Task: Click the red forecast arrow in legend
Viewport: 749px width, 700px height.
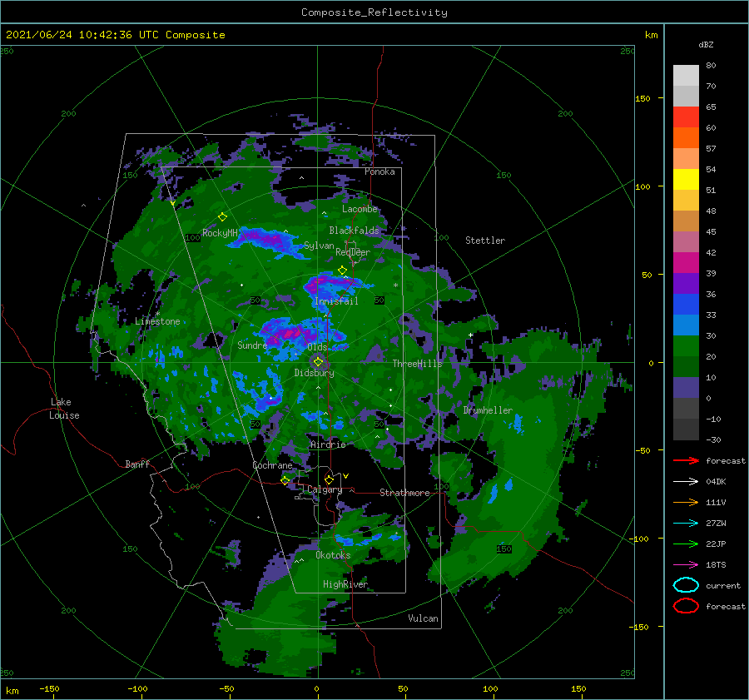Action: (x=686, y=460)
